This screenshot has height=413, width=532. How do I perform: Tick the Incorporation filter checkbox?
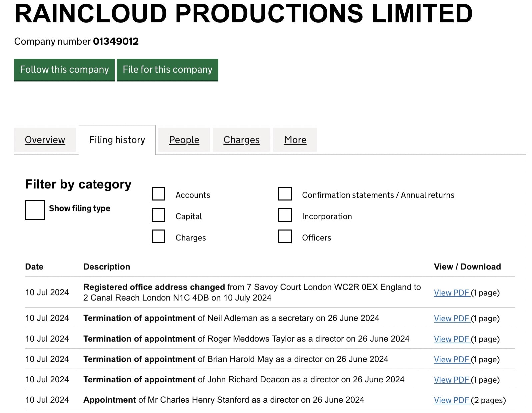click(285, 215)
